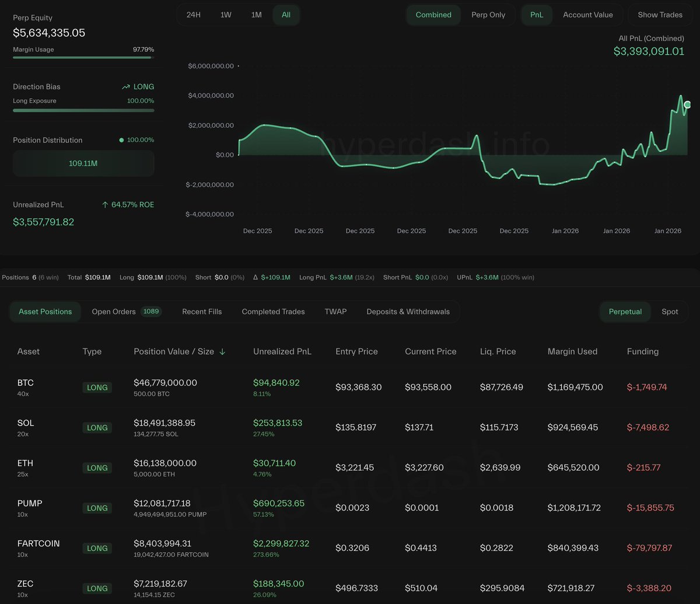The image size is (700, 604).
Task: Switch chart to Perp Only view
Action: pos(488,15)
